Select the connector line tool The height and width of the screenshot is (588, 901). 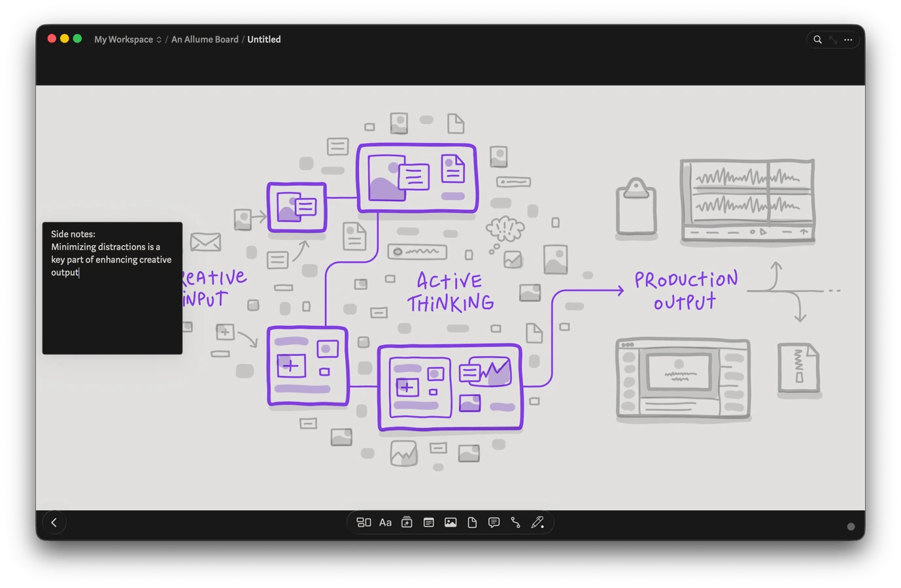(516, 523)
